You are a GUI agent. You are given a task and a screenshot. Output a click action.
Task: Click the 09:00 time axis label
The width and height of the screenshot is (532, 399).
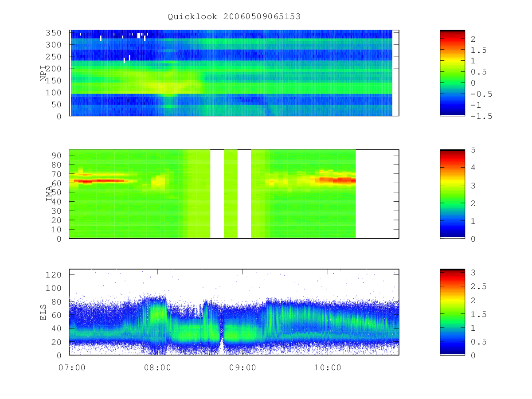tap(242, 368)
